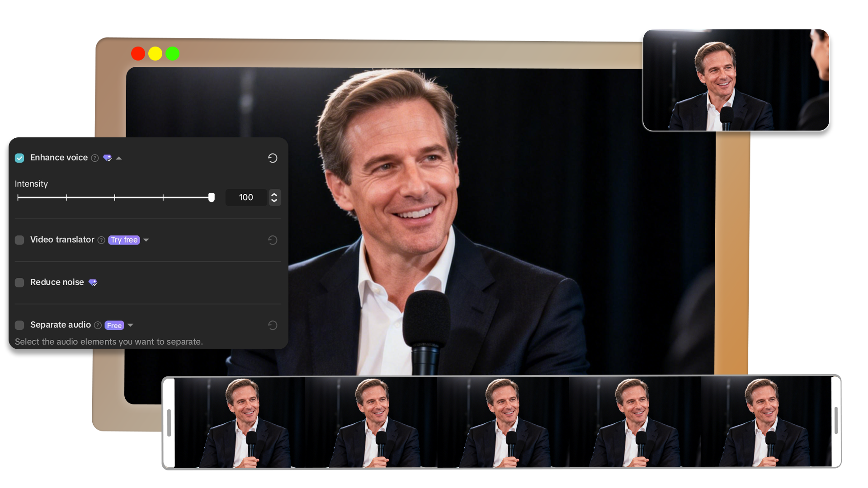868x488 pixels.
Task: Open Separate audio help tooltip
Action: pos(98,325)
